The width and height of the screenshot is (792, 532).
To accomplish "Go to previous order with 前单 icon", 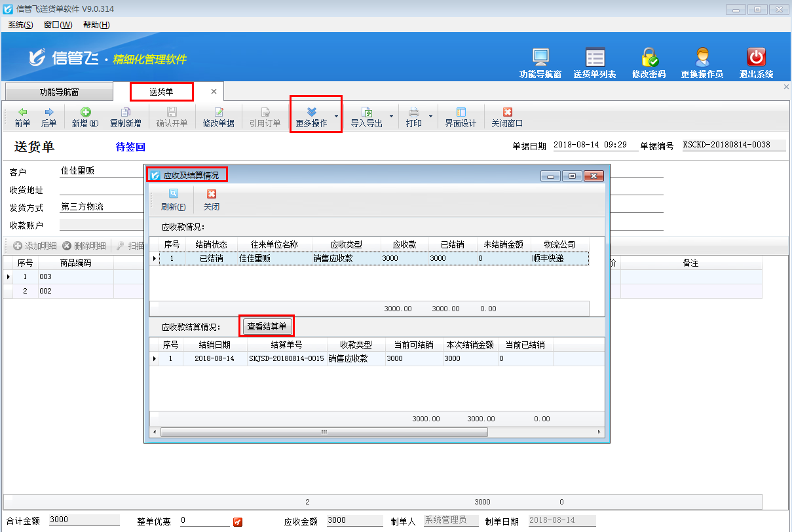I will pyautogui.click(x=22, y=115).
